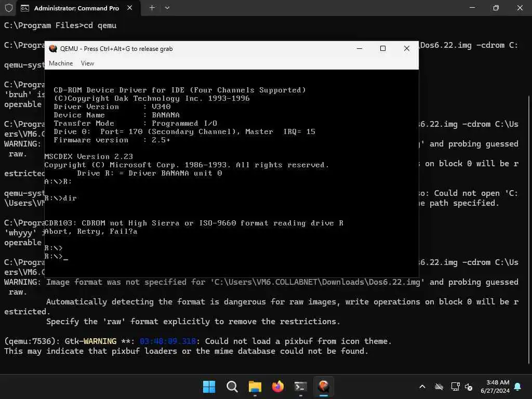This screenshot has width=532, height=399.
Task: Open the notifications bell icon
Action: click(x=518, y=387)
